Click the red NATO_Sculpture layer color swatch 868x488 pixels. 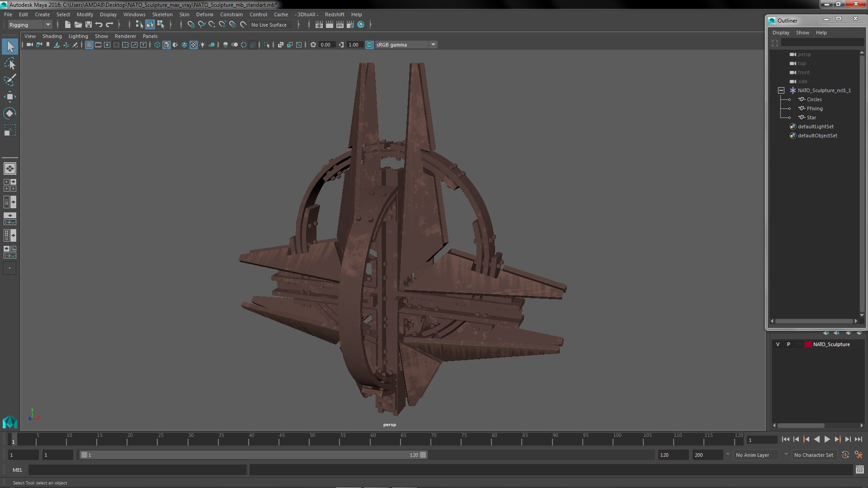click(808, 344)
